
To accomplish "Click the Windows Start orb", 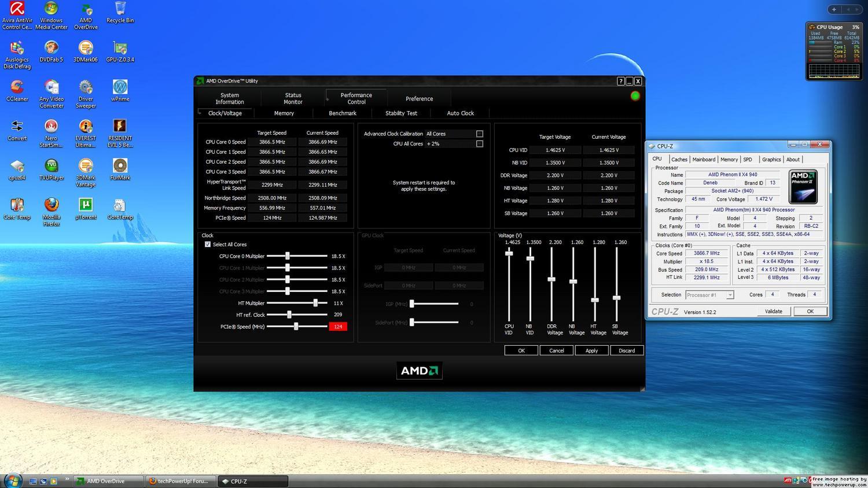I will [x=13, y=480].
